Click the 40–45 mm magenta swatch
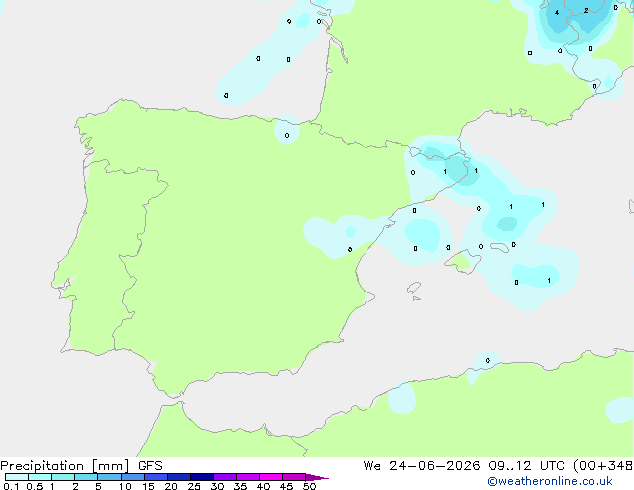 pyautogui.click(x=271, y=477)
